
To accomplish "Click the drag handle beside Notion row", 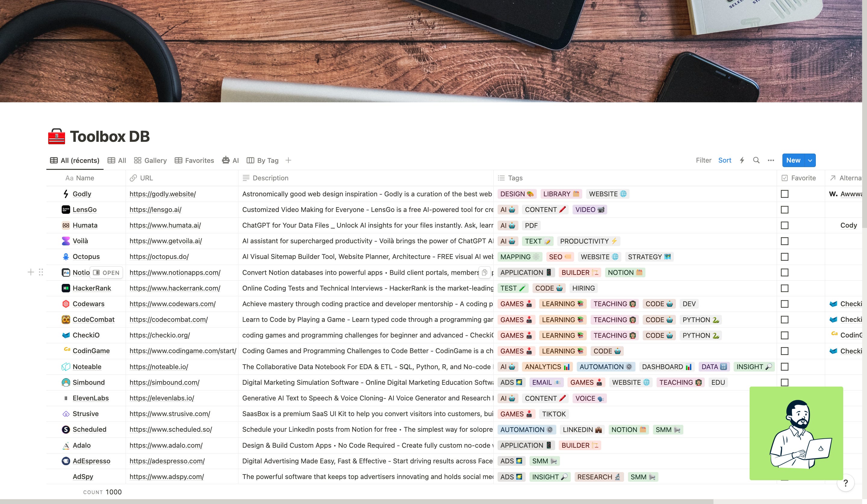I will pos(41,272).
